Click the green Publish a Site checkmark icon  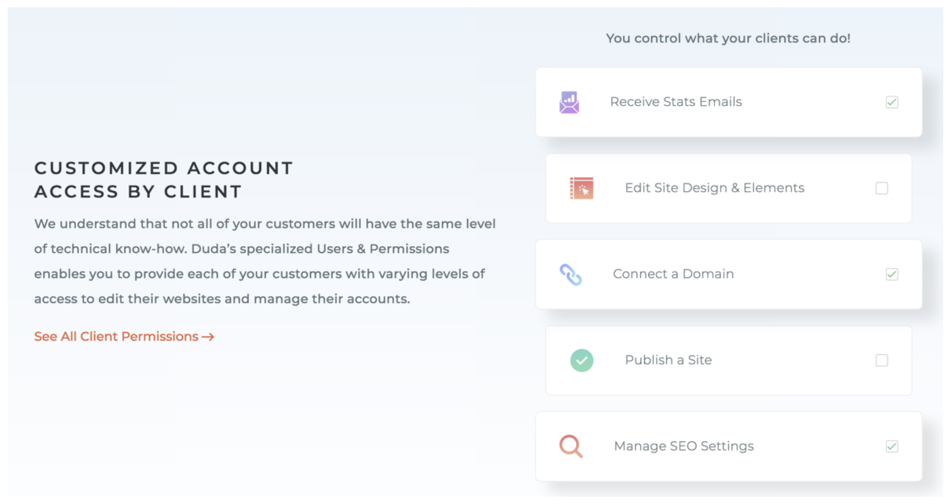tap(582, 361)
